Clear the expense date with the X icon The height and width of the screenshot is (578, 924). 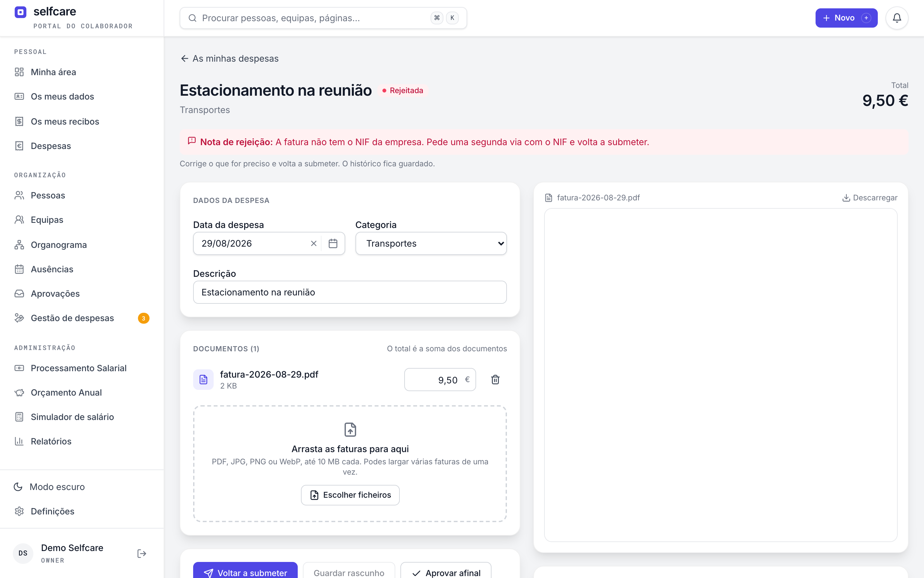[x=314, y=243]
